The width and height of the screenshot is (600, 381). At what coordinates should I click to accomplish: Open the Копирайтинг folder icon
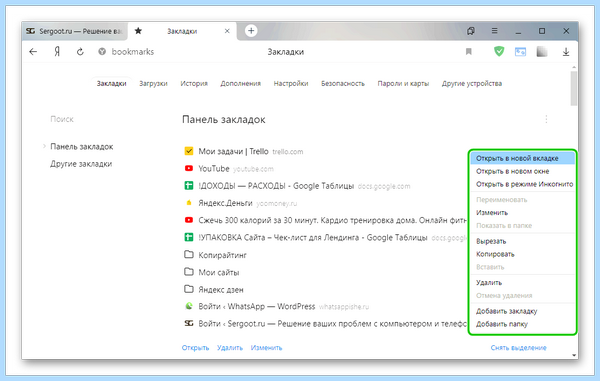pyautogui.click(x=189, y=255)
